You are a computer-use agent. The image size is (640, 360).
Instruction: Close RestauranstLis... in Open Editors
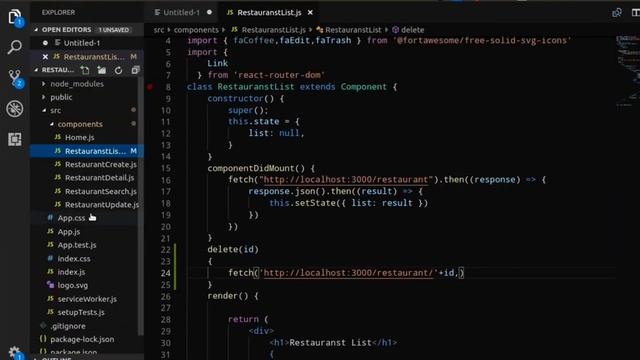pyautogui.click(x=45, y=57)
